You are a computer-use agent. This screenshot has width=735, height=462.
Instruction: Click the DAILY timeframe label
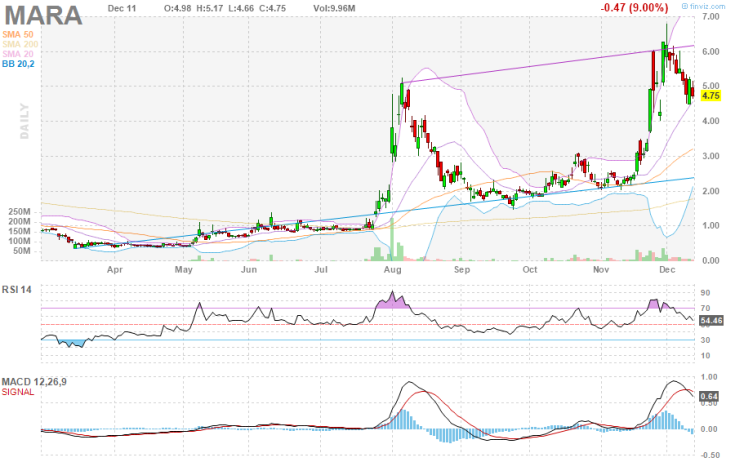24,121
